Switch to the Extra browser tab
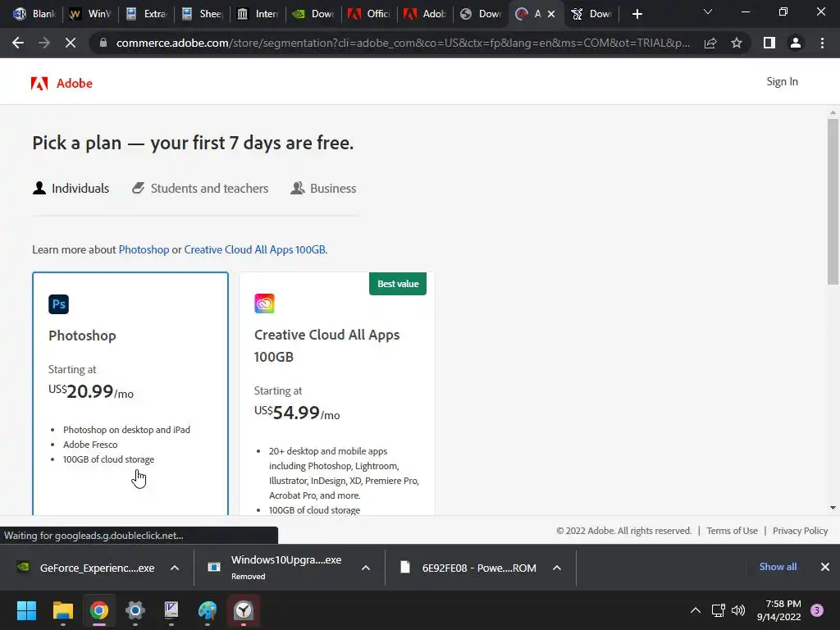The image size is (840, 630). [x=146, y=14]
